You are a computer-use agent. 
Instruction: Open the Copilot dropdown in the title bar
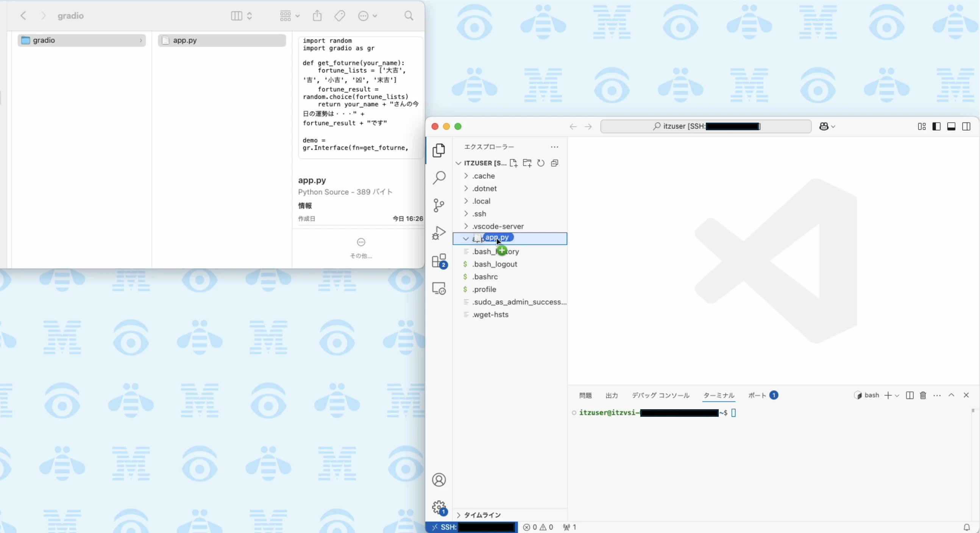(827, 127)
